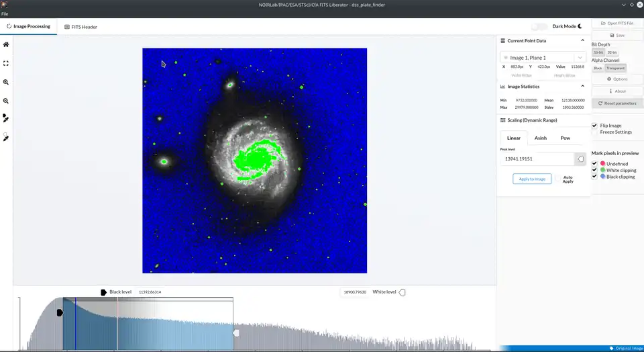Click the Home view icon
The width and height of the screenshot is (644, 352).
click(x=6, y=44)
